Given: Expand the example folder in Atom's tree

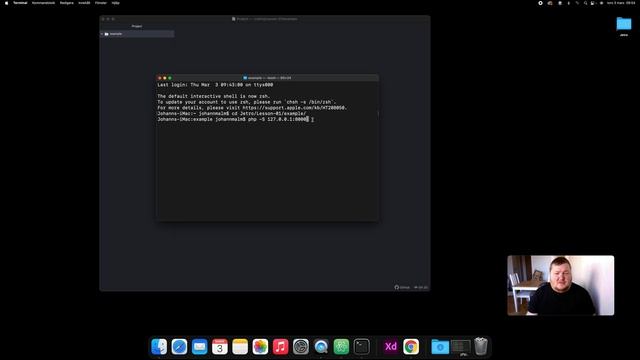Looking at the screenshot, I should [x=102, y=34].
